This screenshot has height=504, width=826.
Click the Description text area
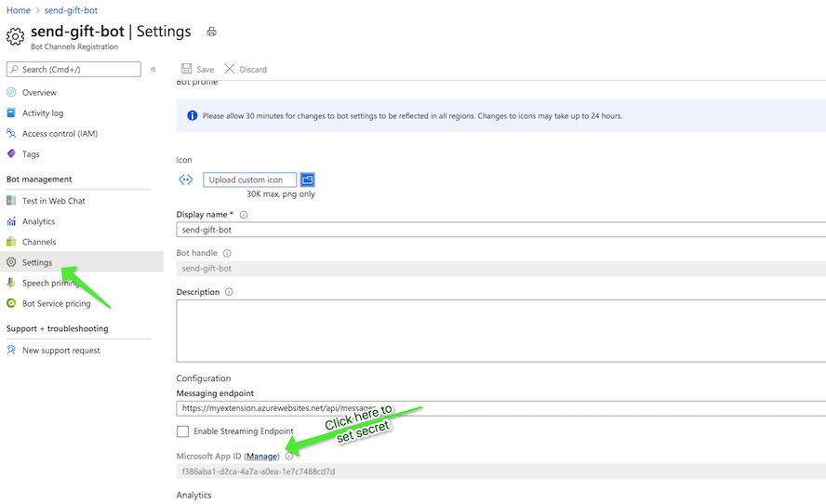pos(501,331)
